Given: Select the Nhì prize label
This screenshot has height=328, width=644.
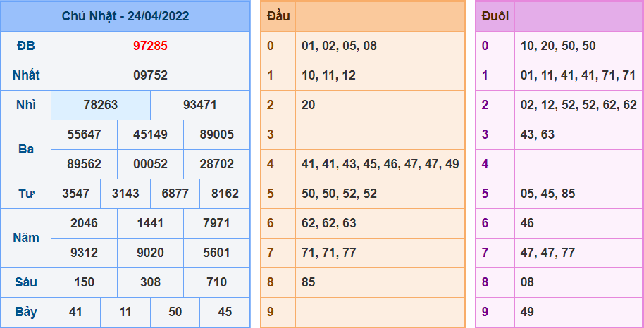Looking at the screenshot, I should point(26,105).
